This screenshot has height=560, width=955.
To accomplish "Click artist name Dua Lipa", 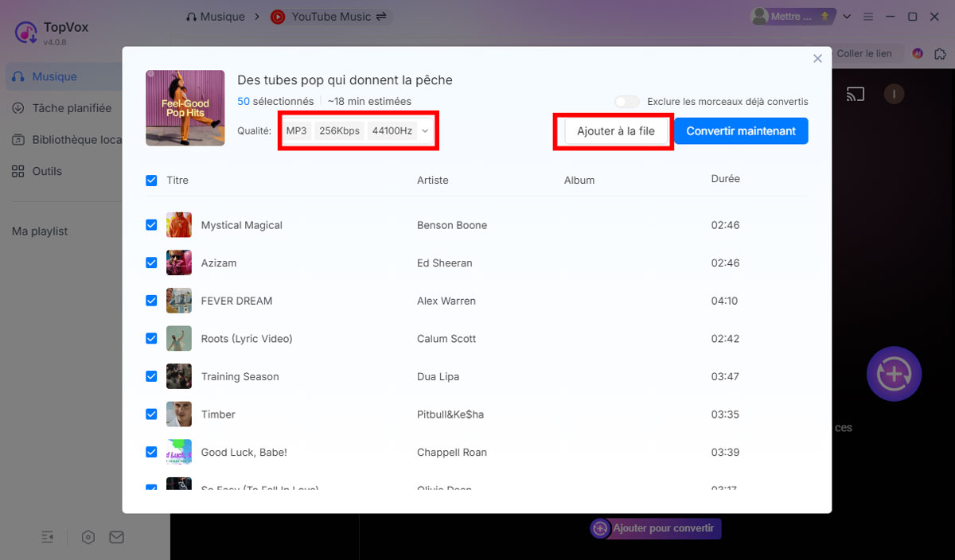I will point(439,376).
